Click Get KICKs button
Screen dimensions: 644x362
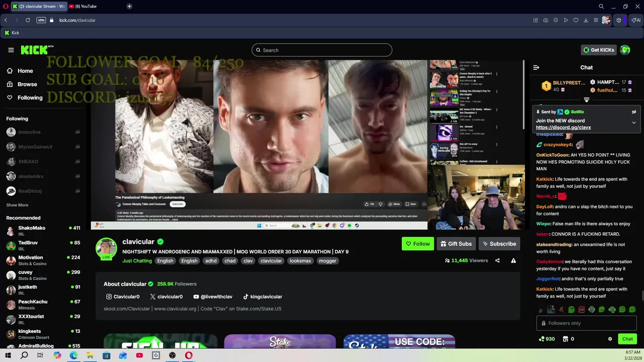pyautogui.click(x=599, y=50)
